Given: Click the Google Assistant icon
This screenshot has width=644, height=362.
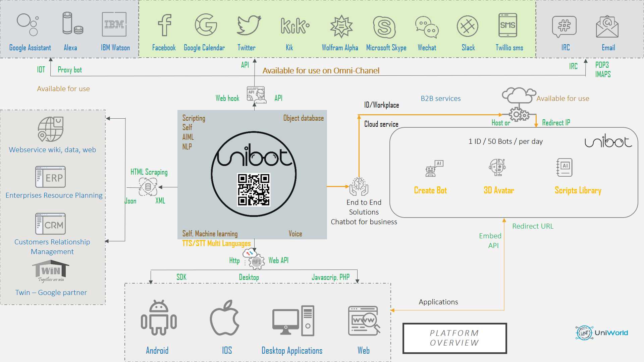Looking at the screenshot, I should 28,24.
